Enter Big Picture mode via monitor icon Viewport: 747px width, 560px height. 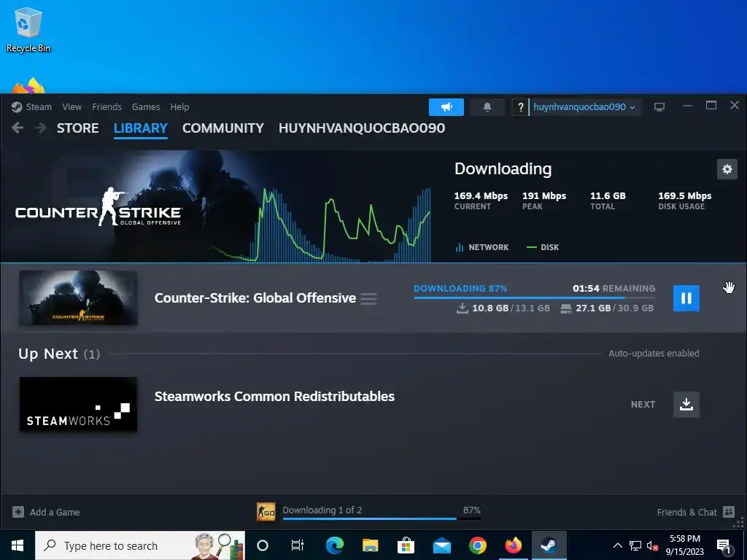pyautogui.click(x=659, y=107)
